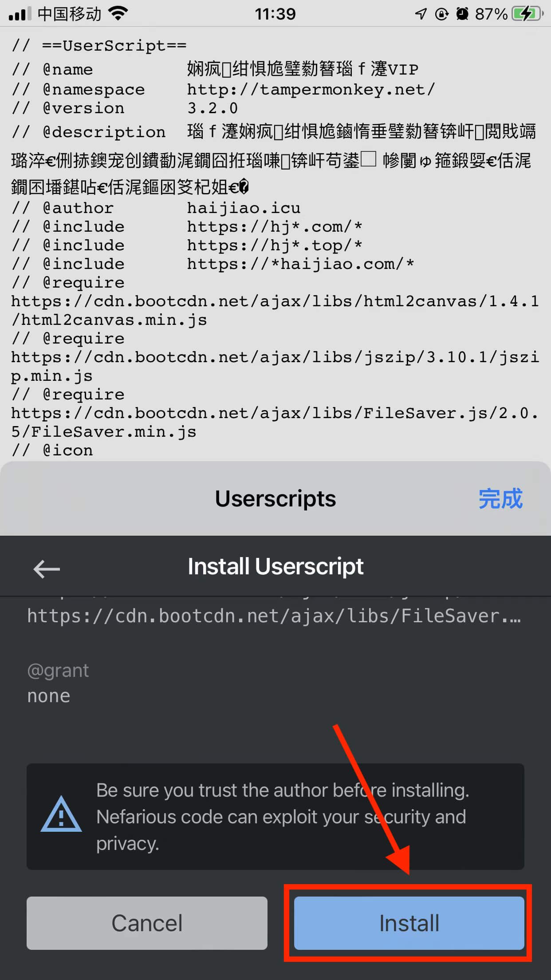Tap the Wi-Fi status icon

[118, 14]
